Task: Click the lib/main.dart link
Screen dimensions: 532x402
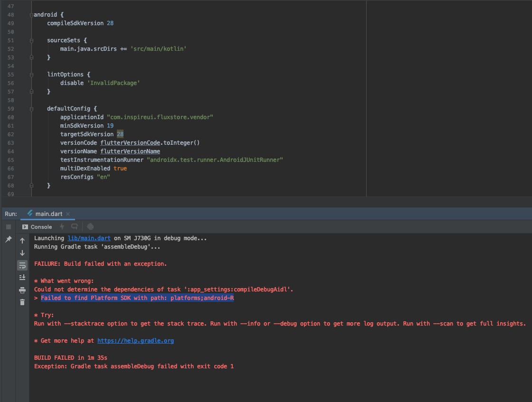Action: pyautogui.click(x=88, y=238)
